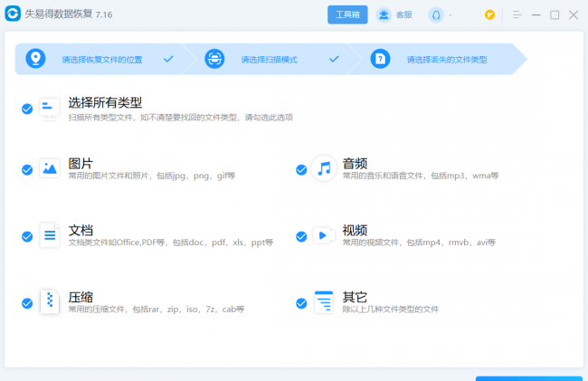Click the 音频 heading label
The width and height of the screenshot is (588, 381).
tap(355, 164)
